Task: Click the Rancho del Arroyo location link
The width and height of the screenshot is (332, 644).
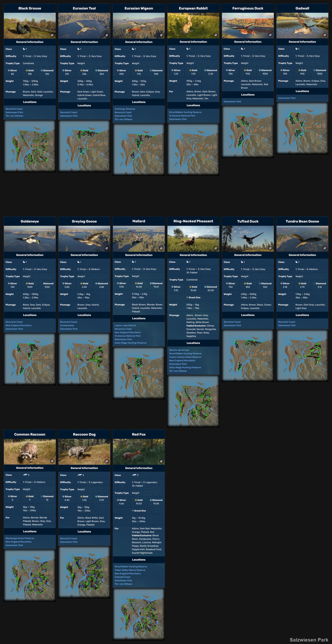Action: point(179,350)
